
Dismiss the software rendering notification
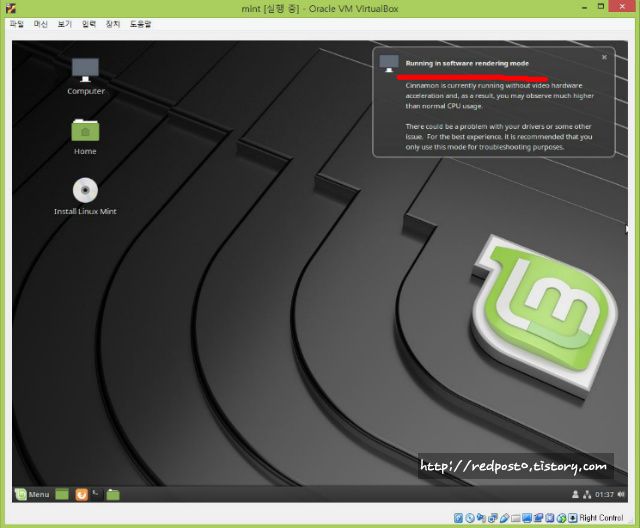[604, 57]
